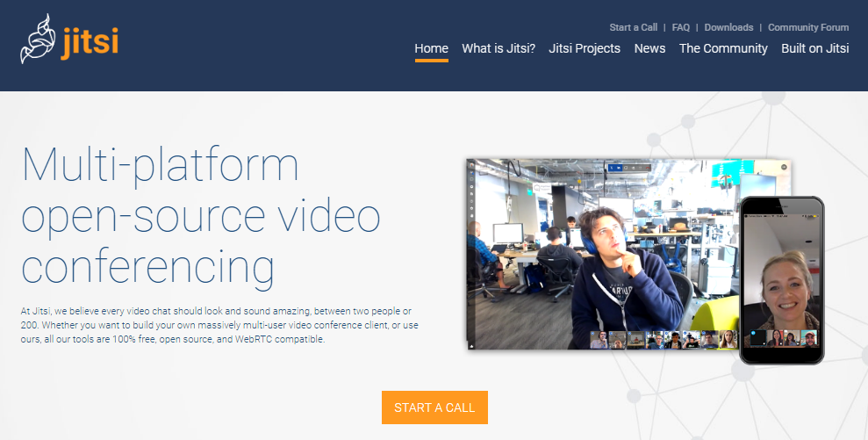
Task: Click the mobile phone call screenshot
Action: pos(781,281)
